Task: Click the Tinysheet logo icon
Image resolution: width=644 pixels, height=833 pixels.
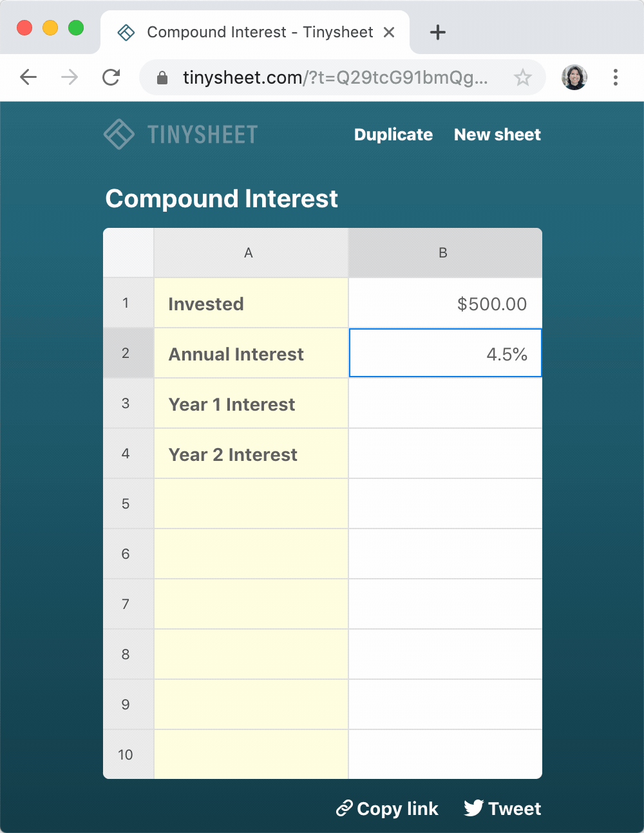Action: pos(119,135)
